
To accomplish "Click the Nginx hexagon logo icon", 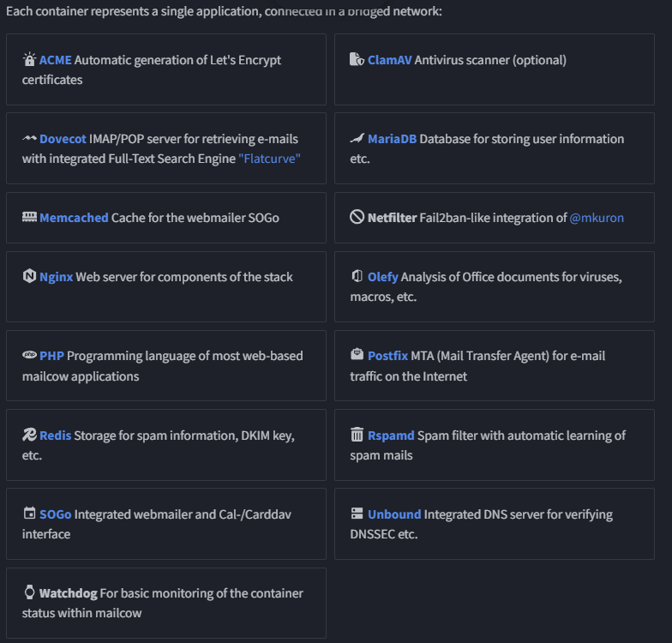I will [x=29, y=276].
